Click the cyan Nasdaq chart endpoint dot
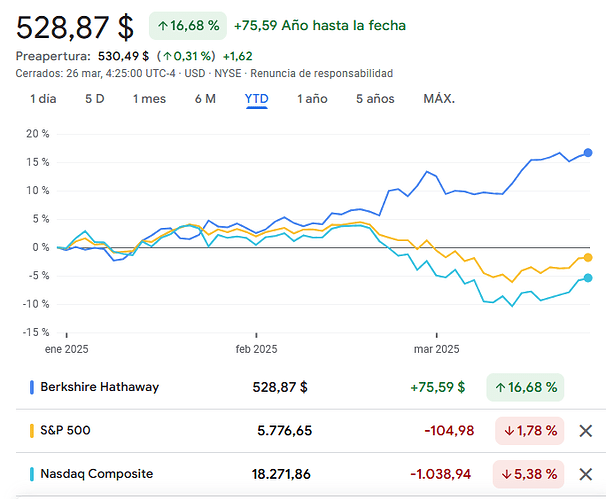The width and height of the screenshot is (606, 499). [588, 278]
